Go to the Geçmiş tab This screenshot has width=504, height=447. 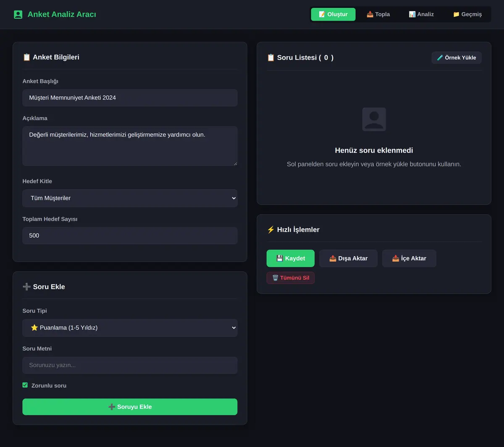[467, 14]
